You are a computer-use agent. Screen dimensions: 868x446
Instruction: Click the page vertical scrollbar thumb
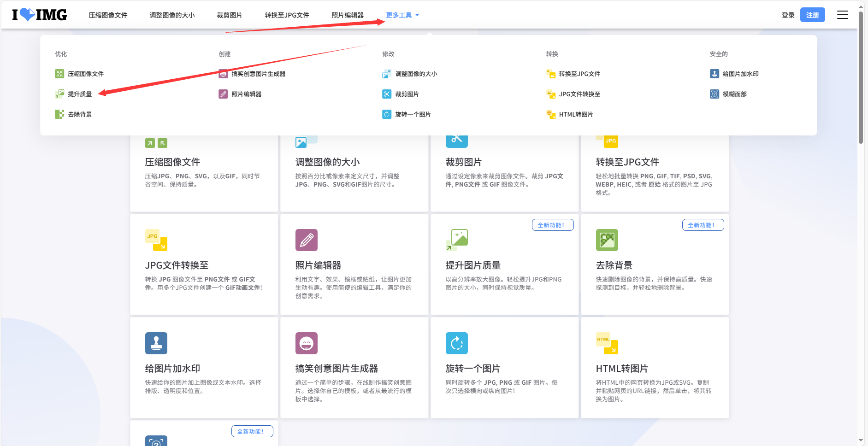pos(861,77)
